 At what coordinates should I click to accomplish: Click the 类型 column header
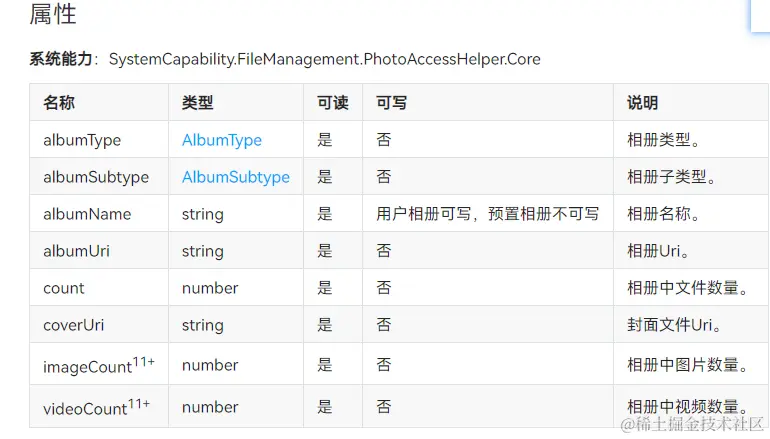(197, 103)
